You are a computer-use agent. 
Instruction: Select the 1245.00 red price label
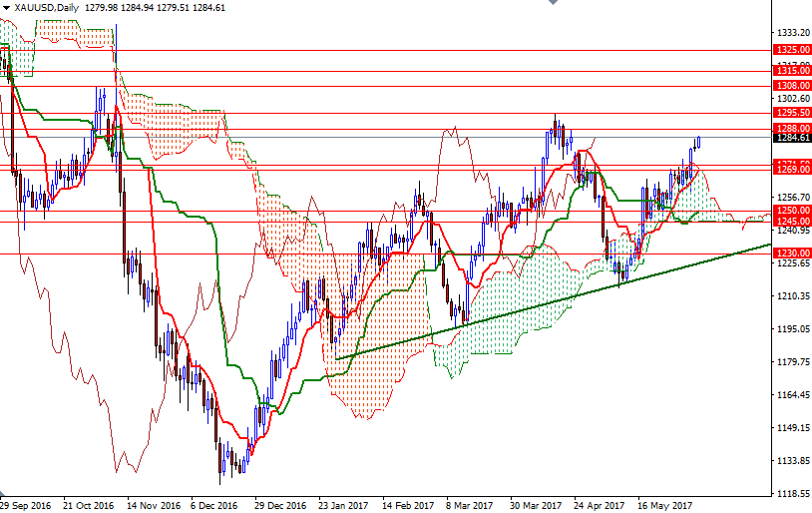tap(791, 222)
